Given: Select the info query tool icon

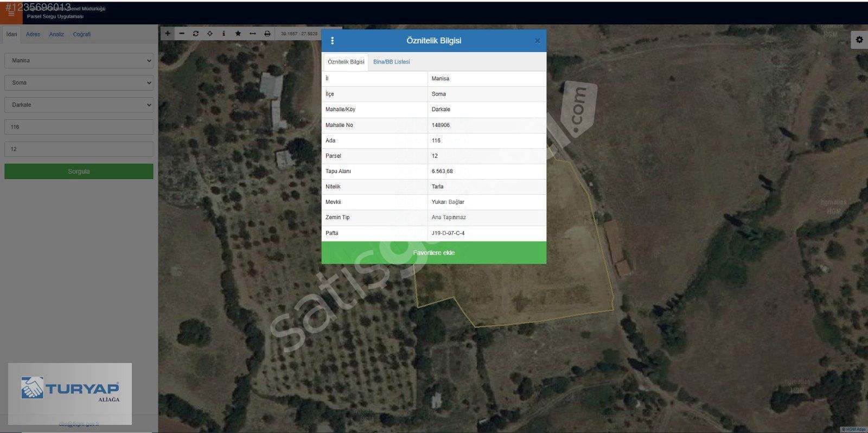Looking at the screenshot, I should tap(224, 34).
